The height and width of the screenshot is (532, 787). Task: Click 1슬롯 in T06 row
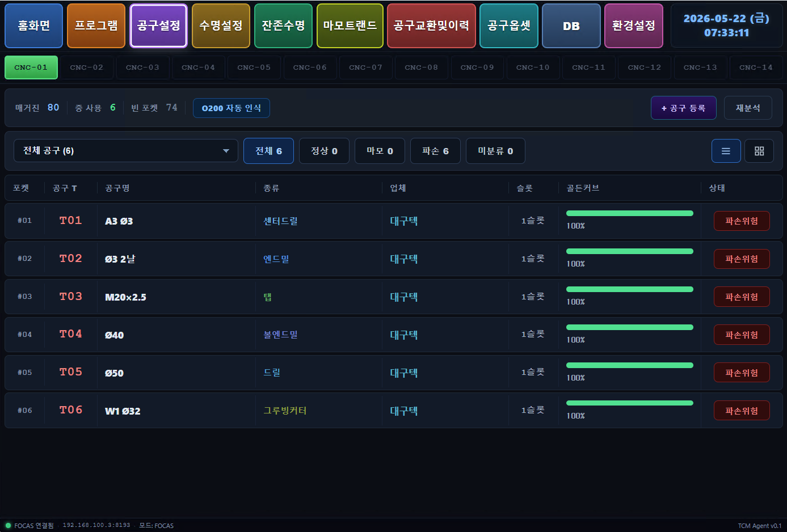(533, 410)
